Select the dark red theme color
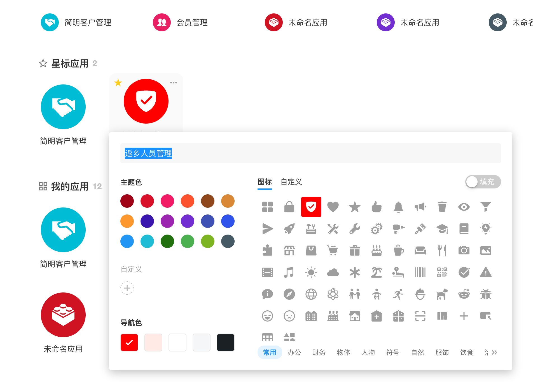Viewport: 533px width, 392px height. click(127, 201)
